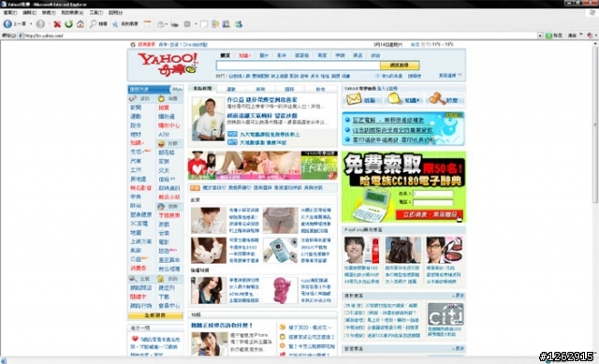Viewport: 599px width, 364px height.
Task: Open the Search pane with magnifier icon
Action: coord(93,24)
